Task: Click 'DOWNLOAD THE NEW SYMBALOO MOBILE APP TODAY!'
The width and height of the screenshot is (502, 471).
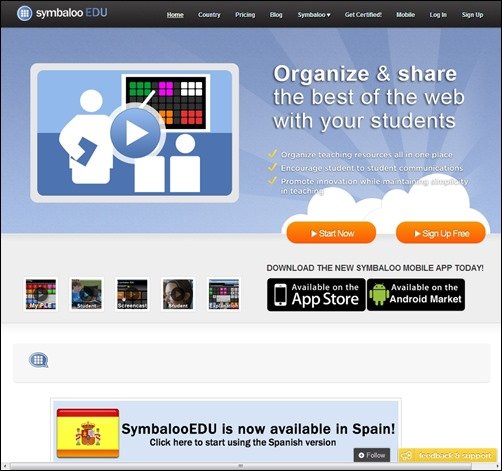Action: click(375, 268)
